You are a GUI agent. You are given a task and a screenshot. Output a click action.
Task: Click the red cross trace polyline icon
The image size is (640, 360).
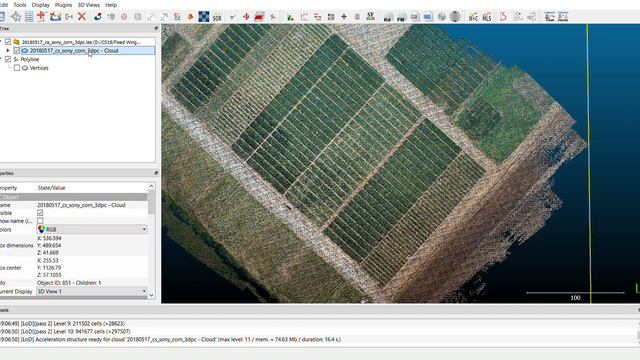tap(41, 16)
